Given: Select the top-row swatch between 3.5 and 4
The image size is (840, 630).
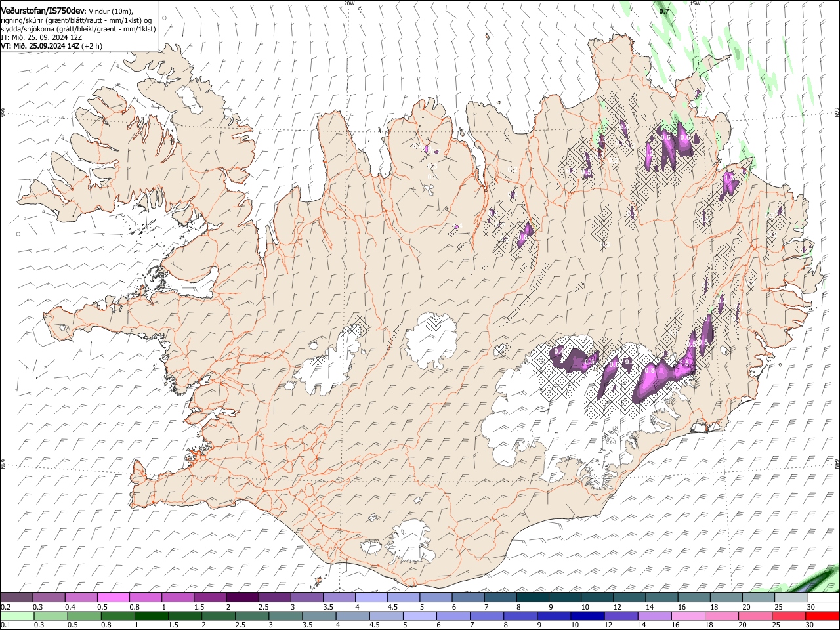Looking at the screenshot, I should coord(339,598).
